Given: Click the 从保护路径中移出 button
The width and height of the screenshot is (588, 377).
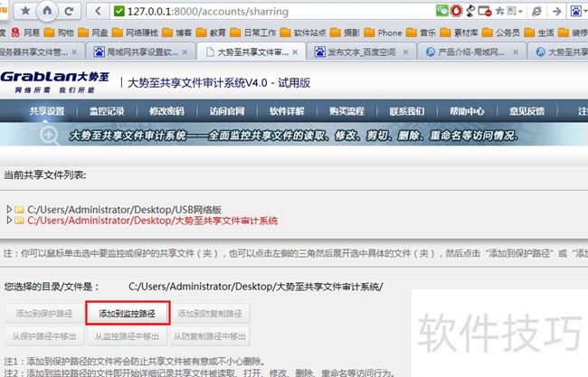Looking at the screenshot, I should tap(44, 335).
